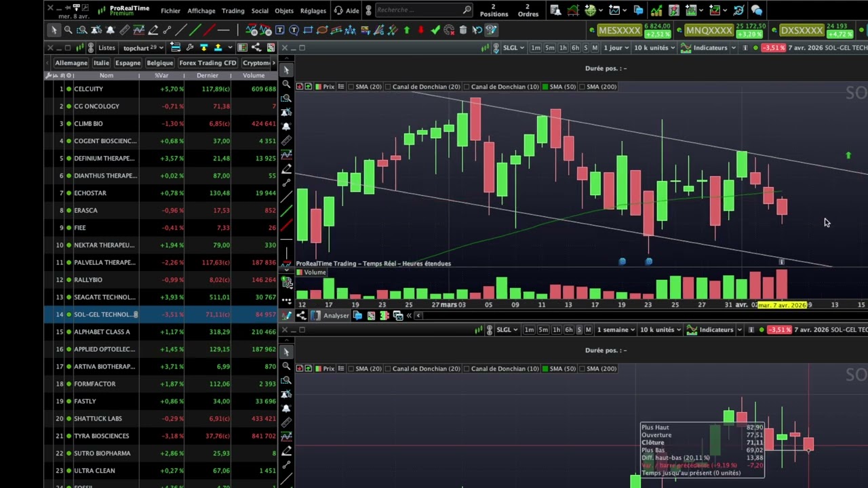Enable SMA (20) checkbox in upper chart
The width and height of the screenshot is (868, 488).
[x=351, y=87]
